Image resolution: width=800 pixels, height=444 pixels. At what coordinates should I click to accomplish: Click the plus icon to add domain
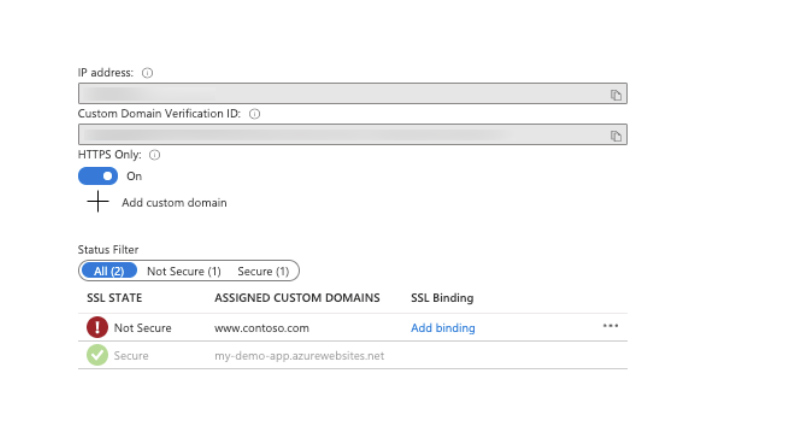[x=97, y=202]
